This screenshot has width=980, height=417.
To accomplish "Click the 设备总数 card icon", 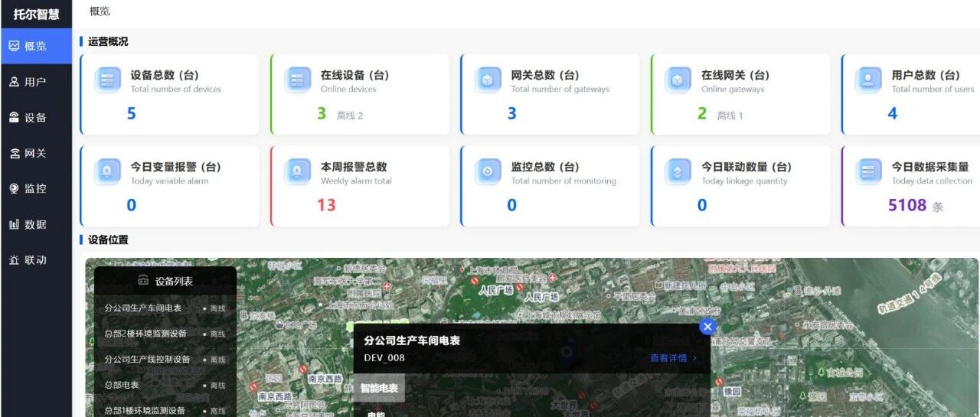I will pos(107,80).
